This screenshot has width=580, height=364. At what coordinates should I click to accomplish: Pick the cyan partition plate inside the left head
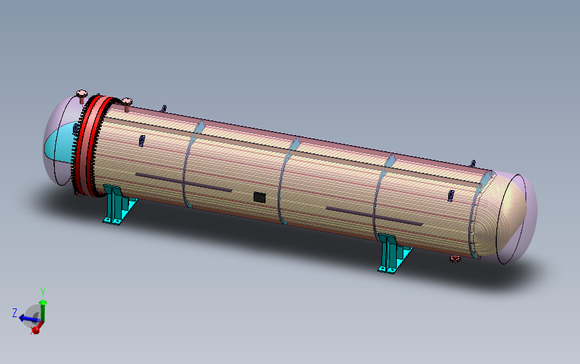pos(60,142)
